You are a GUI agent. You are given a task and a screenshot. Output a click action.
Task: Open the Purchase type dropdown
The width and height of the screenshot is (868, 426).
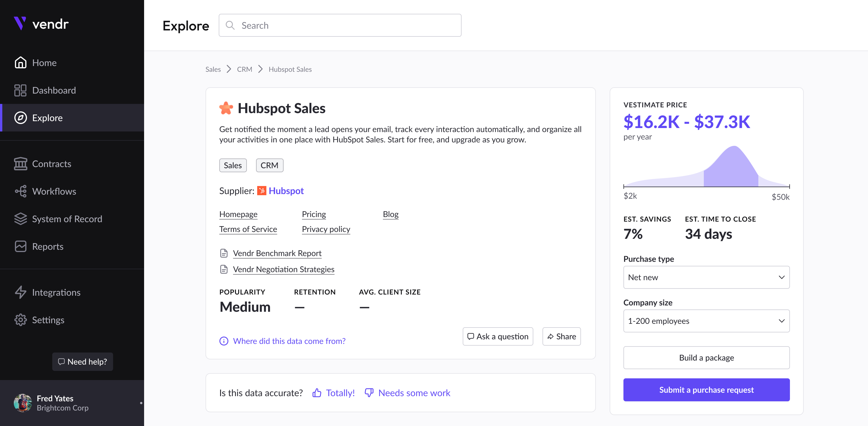pos(706,277)
